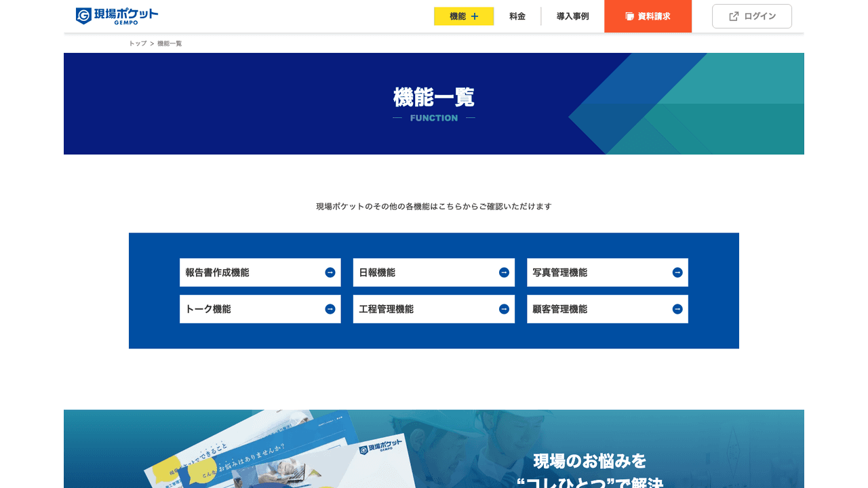Open 日報機能 link

click(x=434, y=272)
